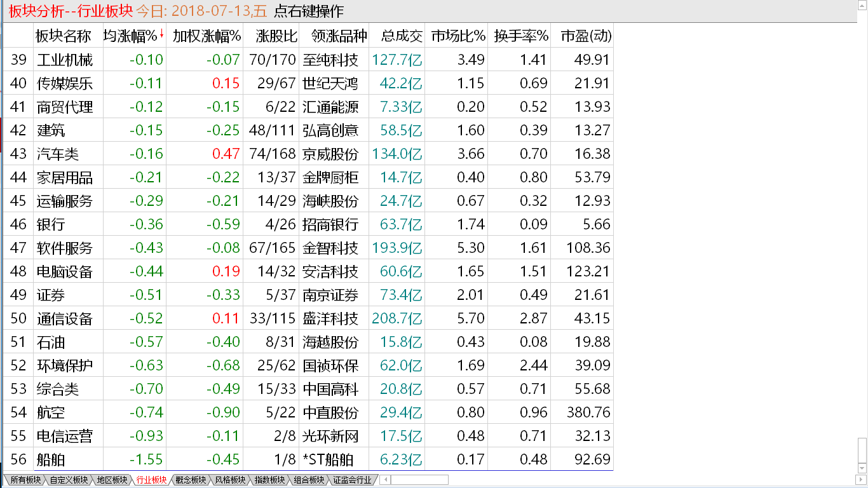Switch to the 证监会行业 tab
Image resolution: width=868 pixels, height=488 pixels.
(x=352, y=480)
